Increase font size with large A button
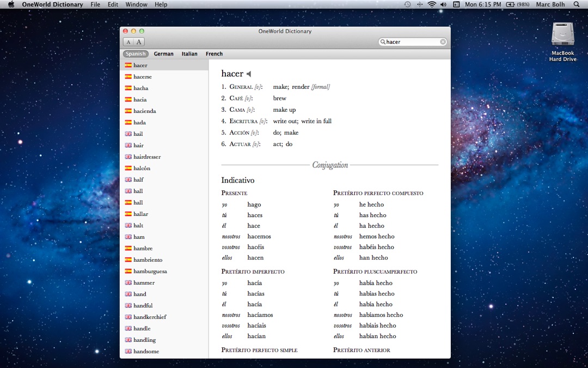The height and width of the screenshot is (368, 588). [139, 42]
